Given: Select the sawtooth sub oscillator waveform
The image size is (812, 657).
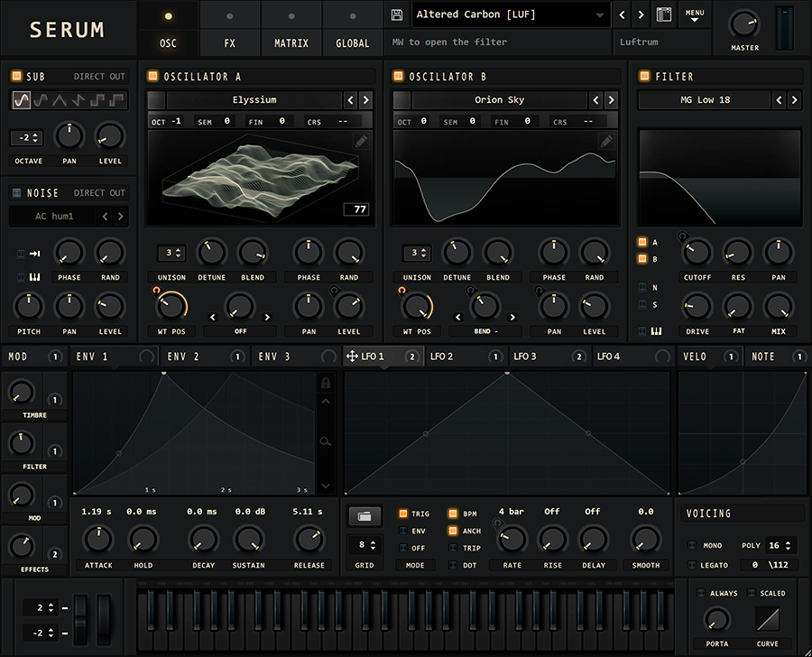Looking at the screenshot, I should pyautogui.click(x=78, y=100).
